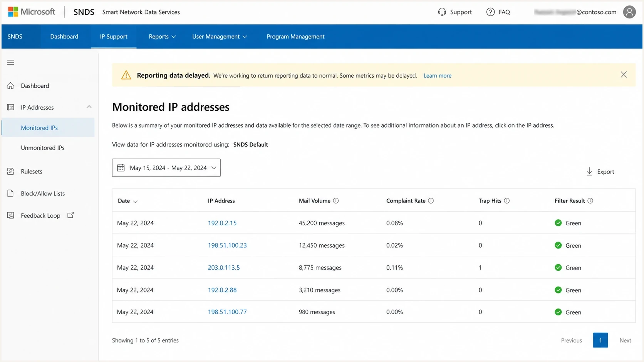Click the warning triangle icon in banner
The height and width of the screenshot is (362, 644).
click(x=126, y=75)
